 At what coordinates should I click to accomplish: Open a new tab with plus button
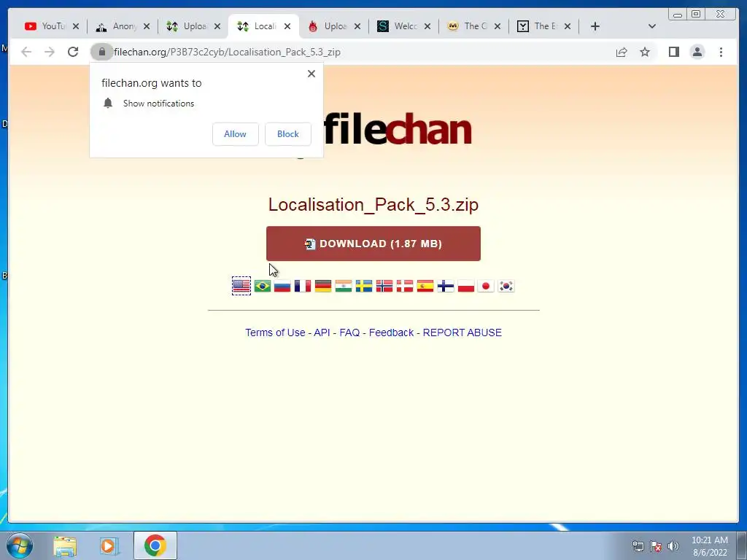(595, 26)
